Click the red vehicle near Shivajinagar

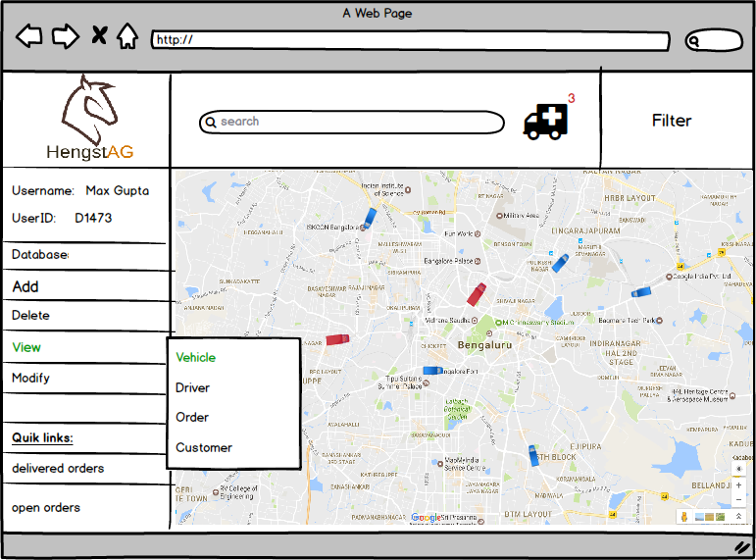tap(477, 294)
